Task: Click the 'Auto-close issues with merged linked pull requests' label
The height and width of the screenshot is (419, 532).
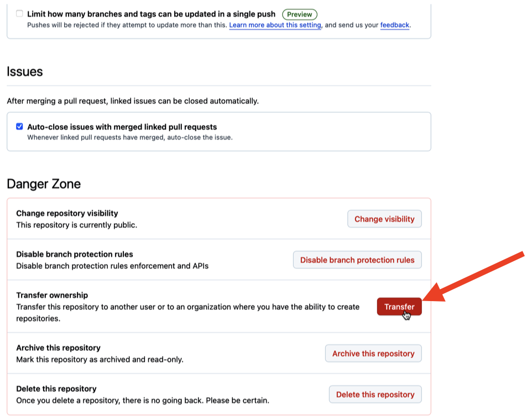Action: point(122,127)
